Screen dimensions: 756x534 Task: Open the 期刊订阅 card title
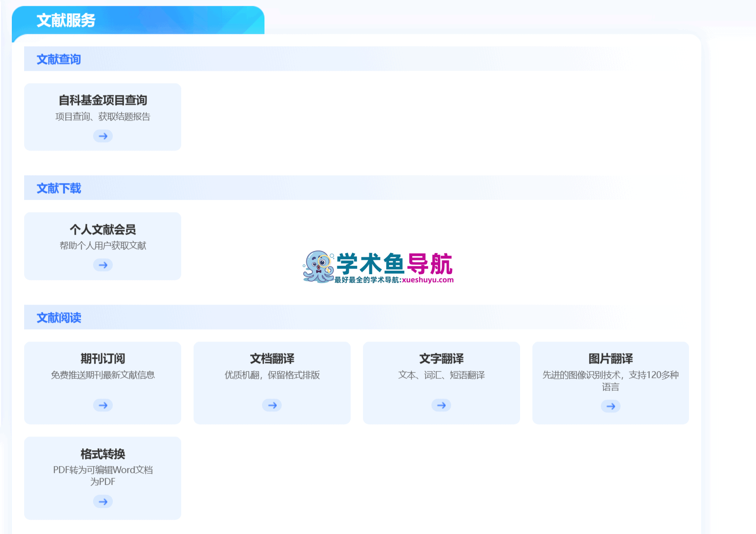(103, 359)
